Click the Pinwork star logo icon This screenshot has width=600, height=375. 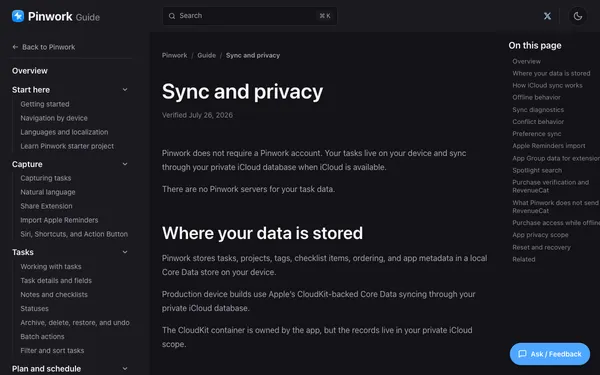coord(18,16)
